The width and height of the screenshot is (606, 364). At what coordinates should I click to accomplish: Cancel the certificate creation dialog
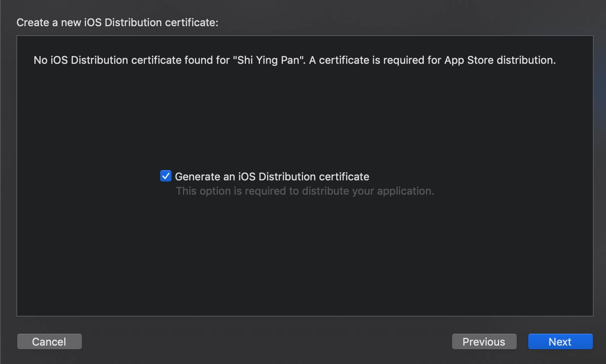(x=49, y=342)
